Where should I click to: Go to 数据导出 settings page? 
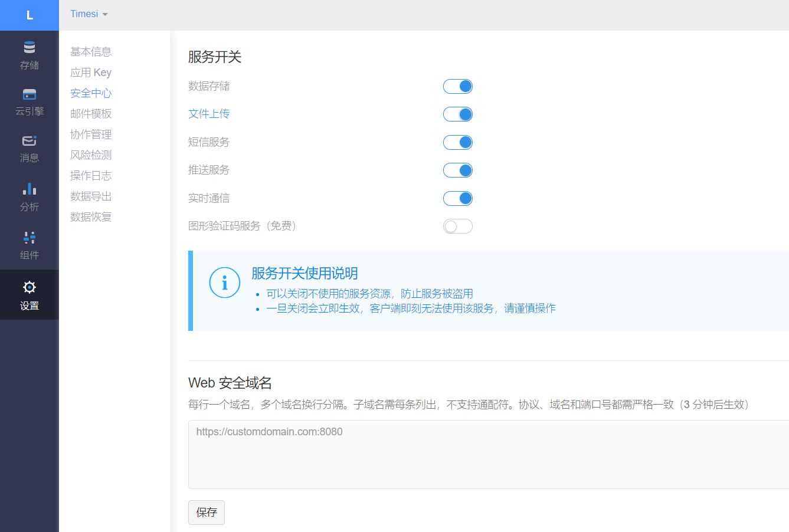pos(91,196)
